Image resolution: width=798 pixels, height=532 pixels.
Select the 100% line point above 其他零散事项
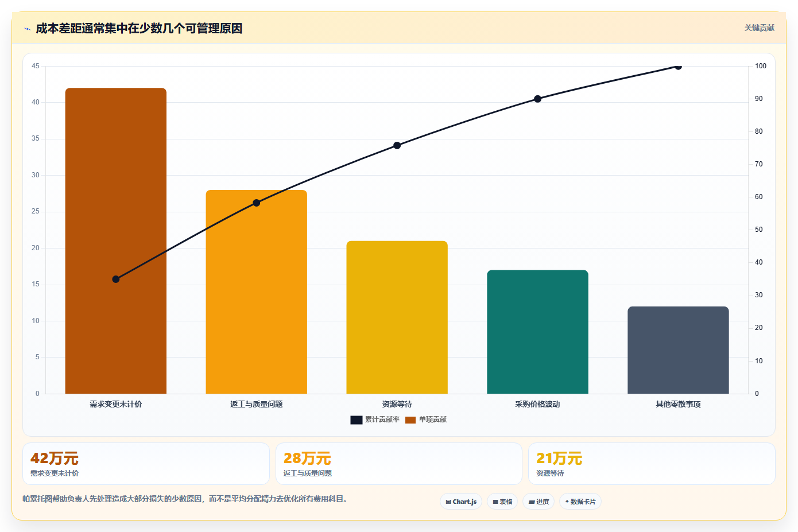[678, 66]
